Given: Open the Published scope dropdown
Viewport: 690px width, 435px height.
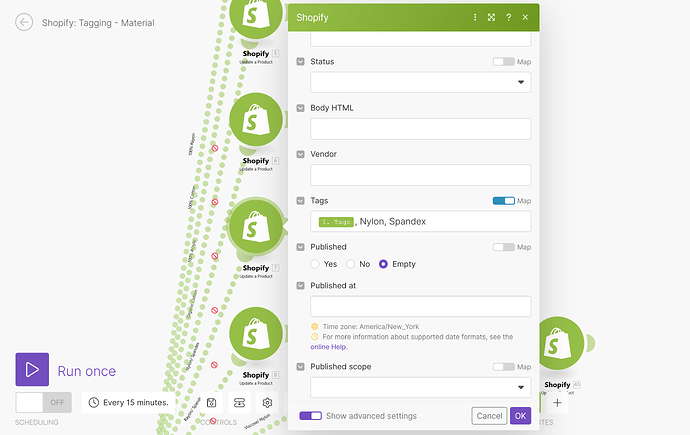Looking at the screenshot, I should [x=421, y=387].
